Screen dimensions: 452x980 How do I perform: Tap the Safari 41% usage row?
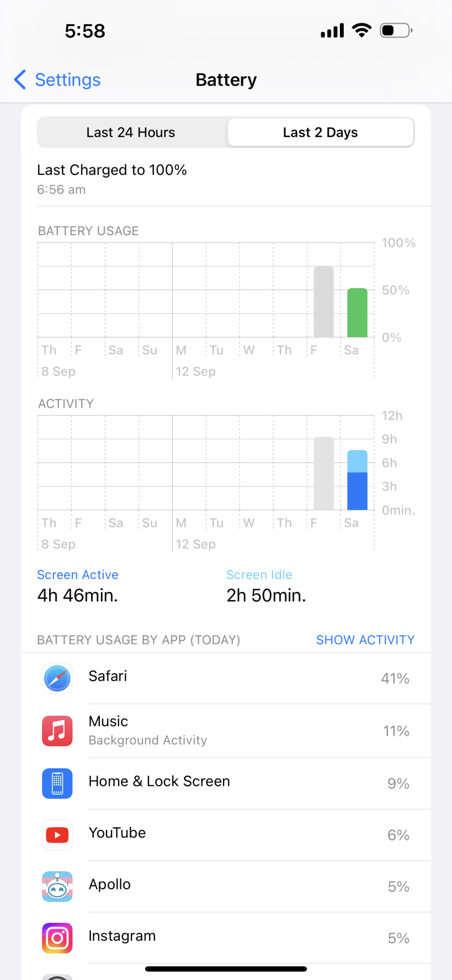226,679
